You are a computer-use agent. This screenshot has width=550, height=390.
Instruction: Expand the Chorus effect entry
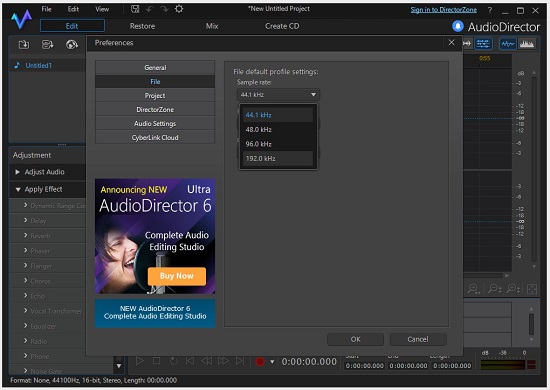coord(26,281)
